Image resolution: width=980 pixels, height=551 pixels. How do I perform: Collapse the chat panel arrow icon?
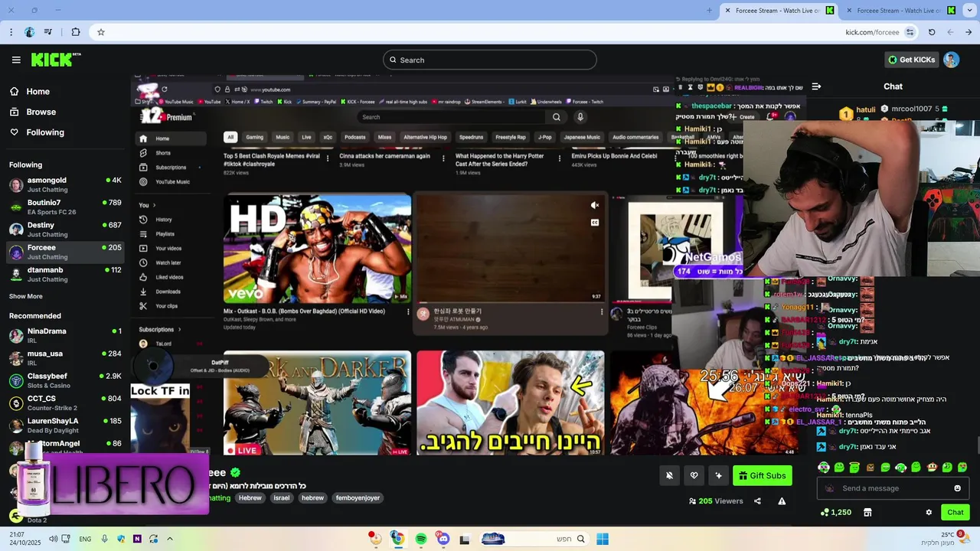coord(816,86)
